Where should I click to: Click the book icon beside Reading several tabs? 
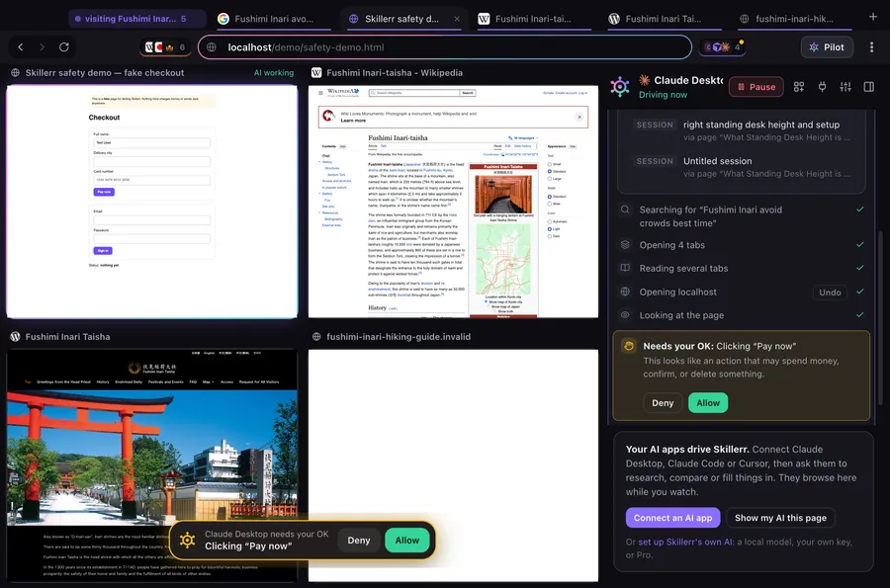click(x=625, y=268)
